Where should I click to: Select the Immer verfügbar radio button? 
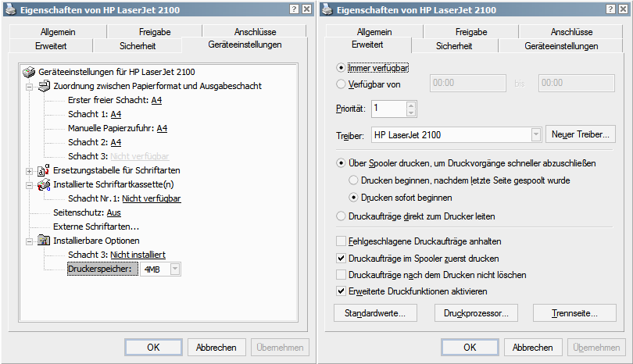[342, 68]
